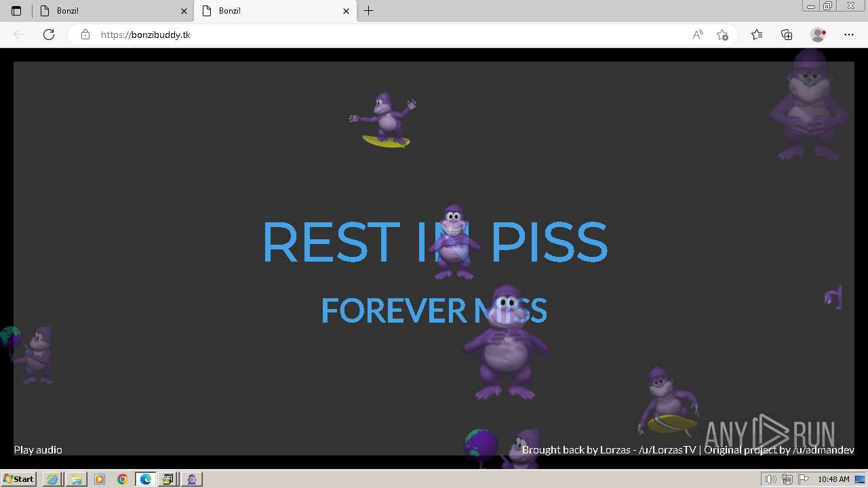The image size is (868, 488).
Task: Open the media player taskbar icon
Action: [x=100, y=479]
